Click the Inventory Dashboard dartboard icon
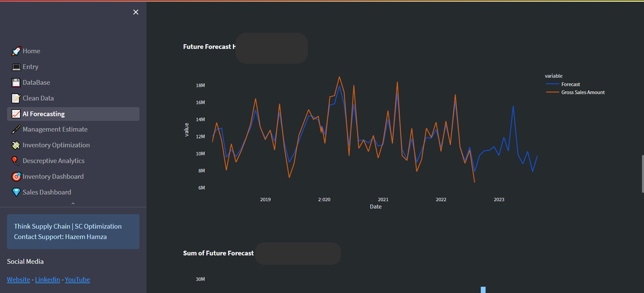The image size is (644, 293). (x=16, y=176)
